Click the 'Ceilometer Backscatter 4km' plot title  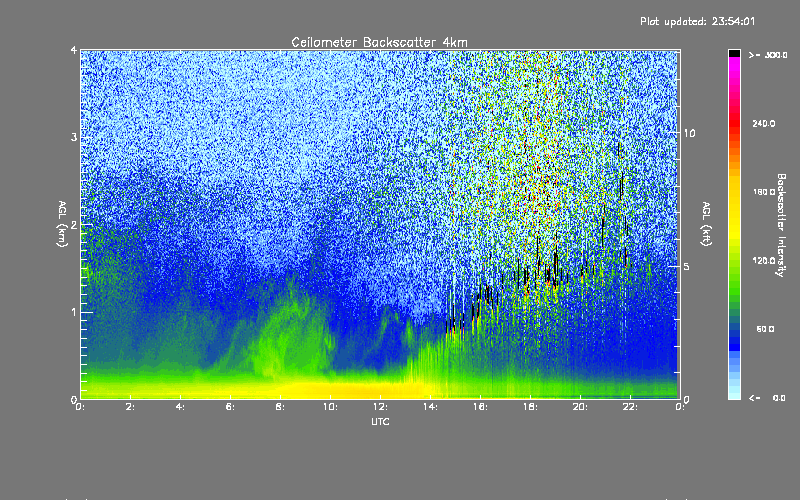[379, 42]
